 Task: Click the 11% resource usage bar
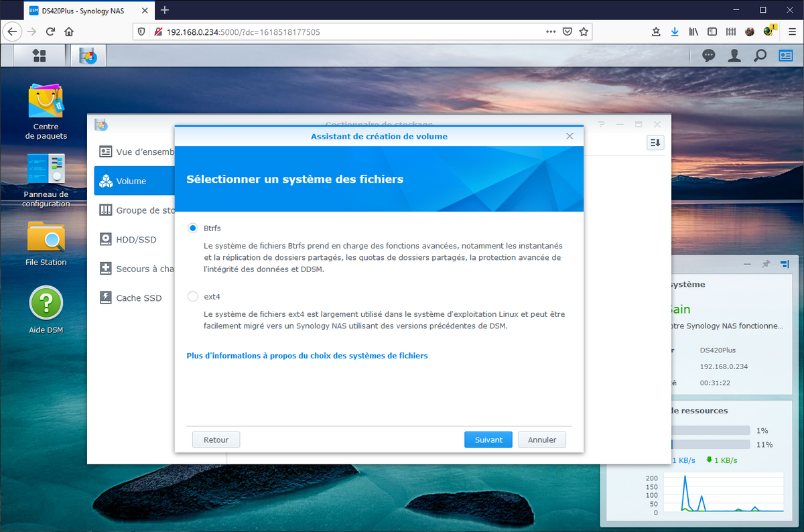pyautogui.click(x=711, y=444)
